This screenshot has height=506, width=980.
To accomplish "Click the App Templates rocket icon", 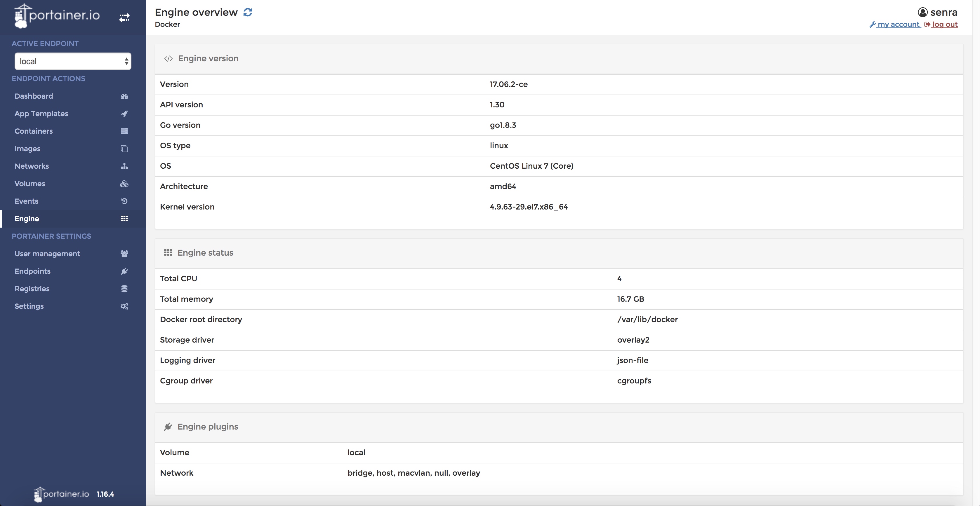I will 124,114.
